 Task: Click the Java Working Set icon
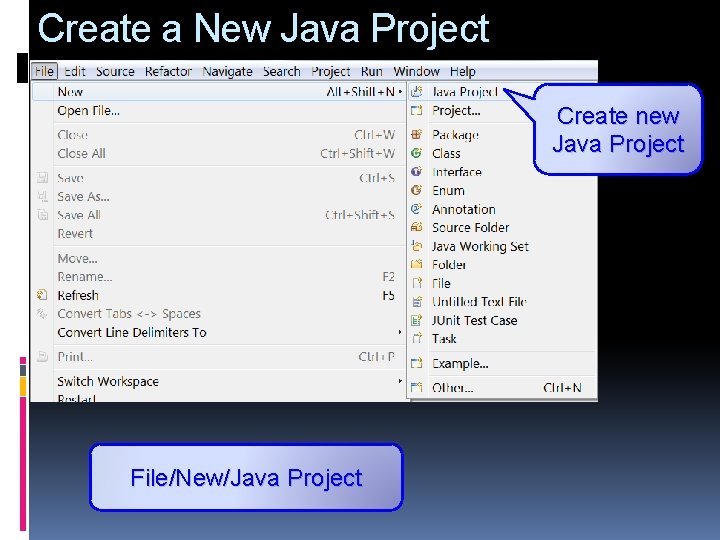[x=416, y=246]
